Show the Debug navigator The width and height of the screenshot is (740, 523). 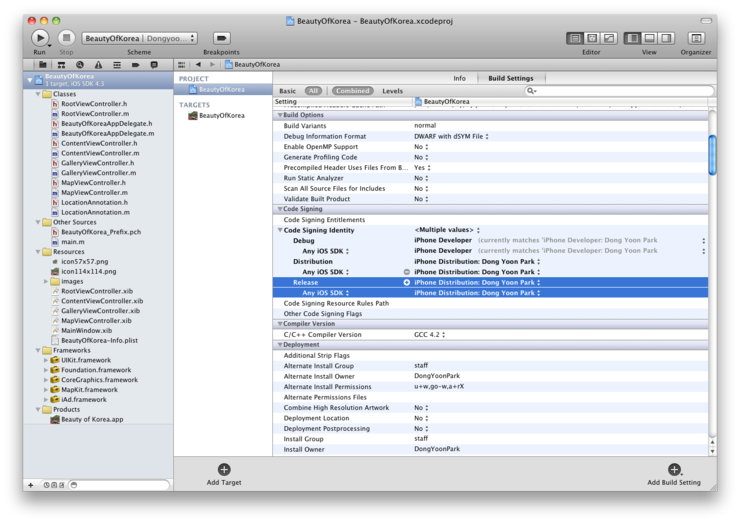(117, 65)
